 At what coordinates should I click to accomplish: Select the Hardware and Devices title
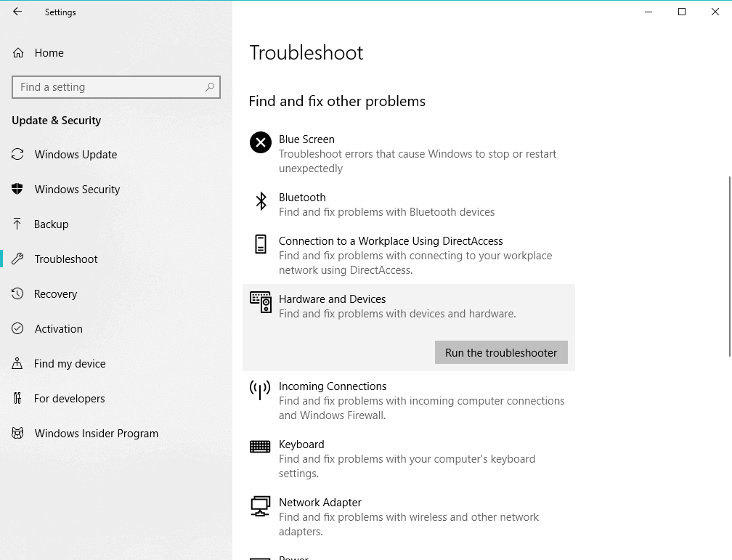(333, 299)
